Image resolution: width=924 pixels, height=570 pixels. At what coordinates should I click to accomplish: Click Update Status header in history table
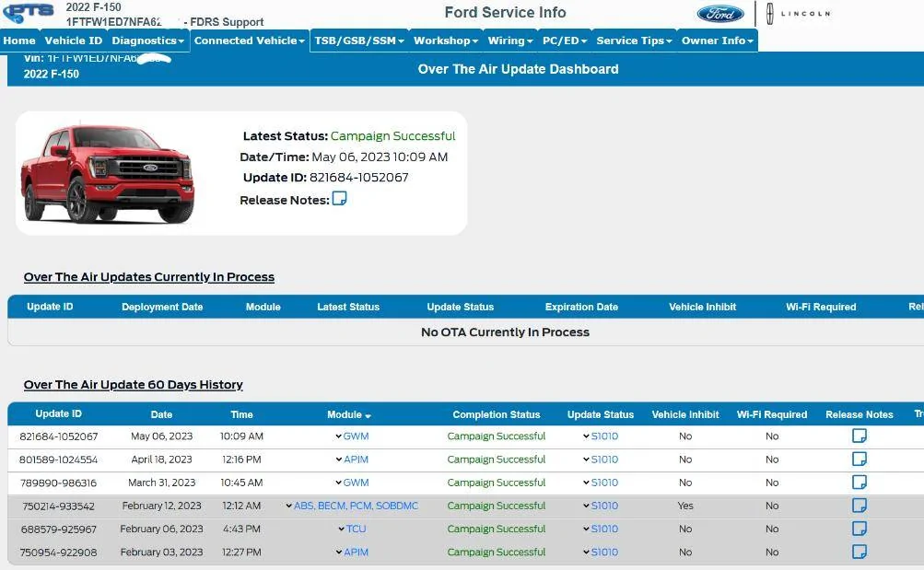(601, 414)
